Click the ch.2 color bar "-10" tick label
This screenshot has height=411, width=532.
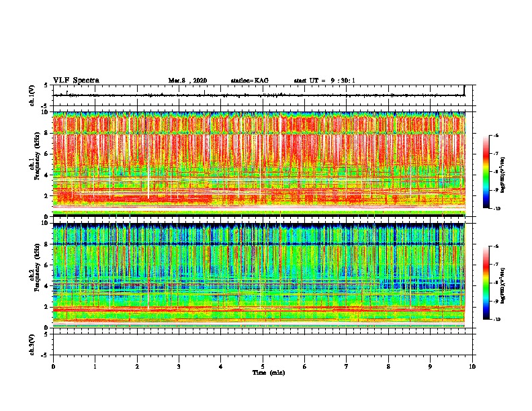coord(497,320)
